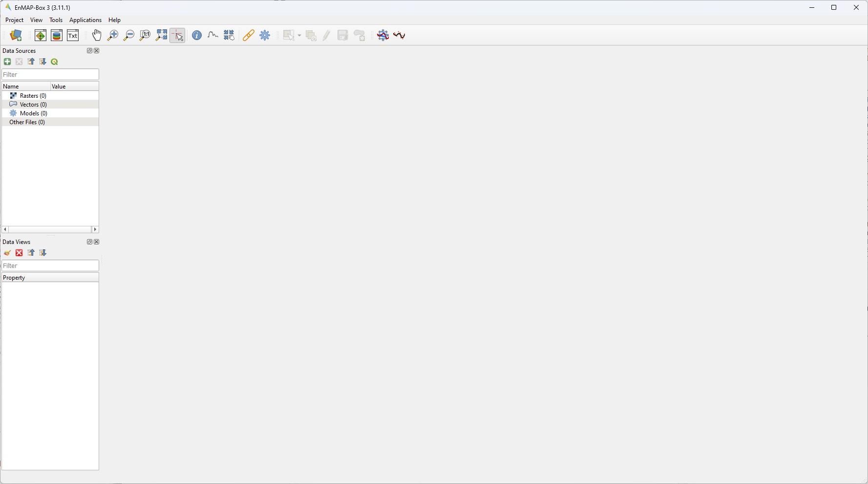
Task: Open a new map view window
Action: (41, 35)
